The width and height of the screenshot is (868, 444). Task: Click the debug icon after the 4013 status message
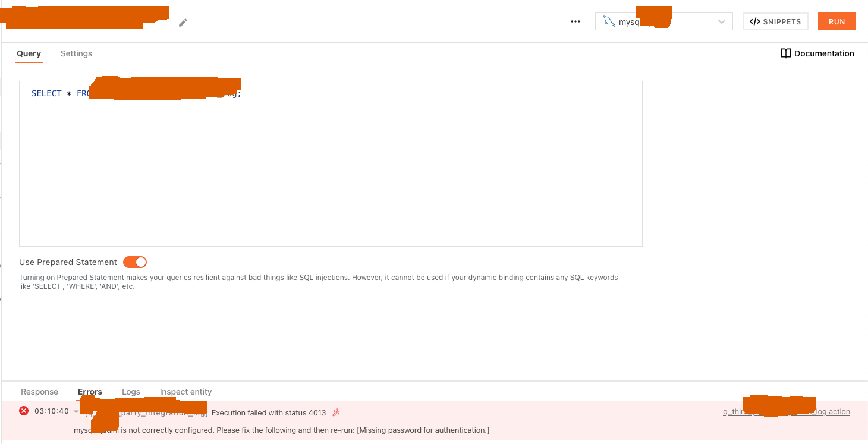335,412
